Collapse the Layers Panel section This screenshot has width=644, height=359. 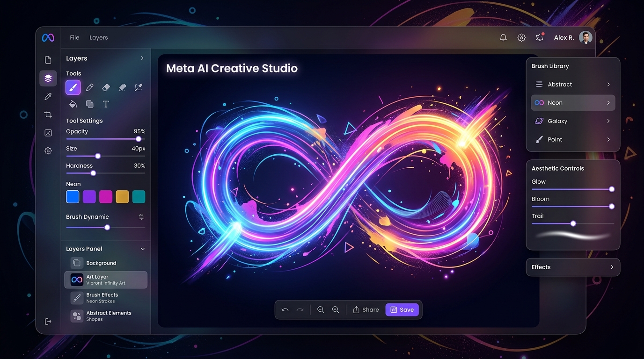(x=143, y=249)
